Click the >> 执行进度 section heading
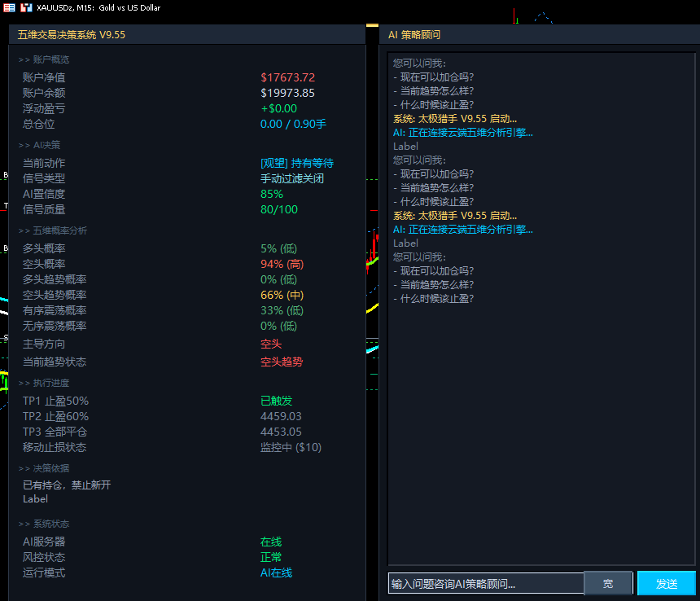Image resolution: width=700 pixels, height=601 pixels. coord(44,383)
